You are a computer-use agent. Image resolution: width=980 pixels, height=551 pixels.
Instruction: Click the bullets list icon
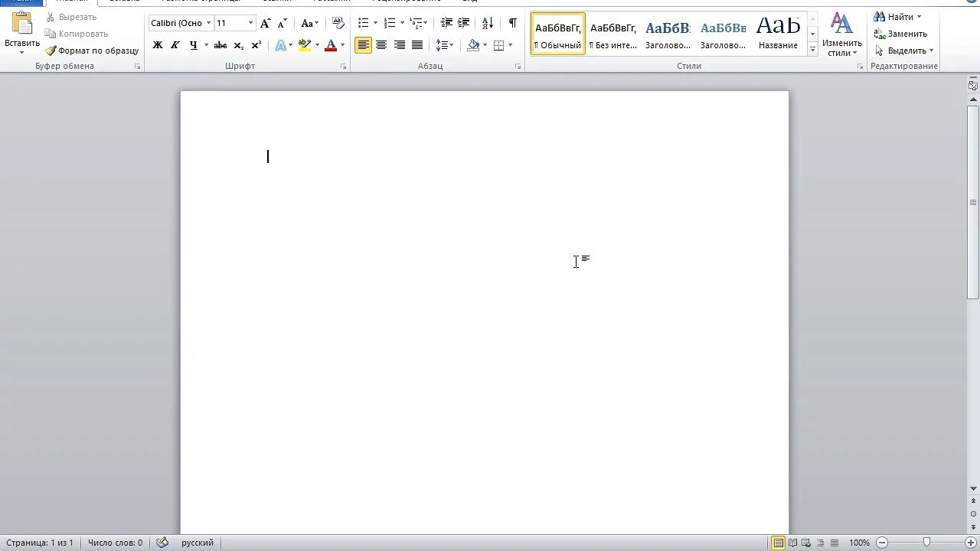(x=364, y=23)
